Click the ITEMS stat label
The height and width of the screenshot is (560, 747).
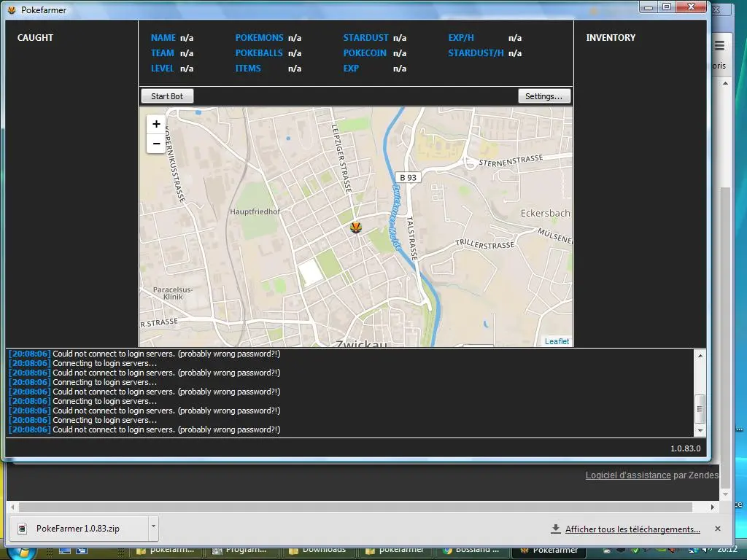point(248,68)
